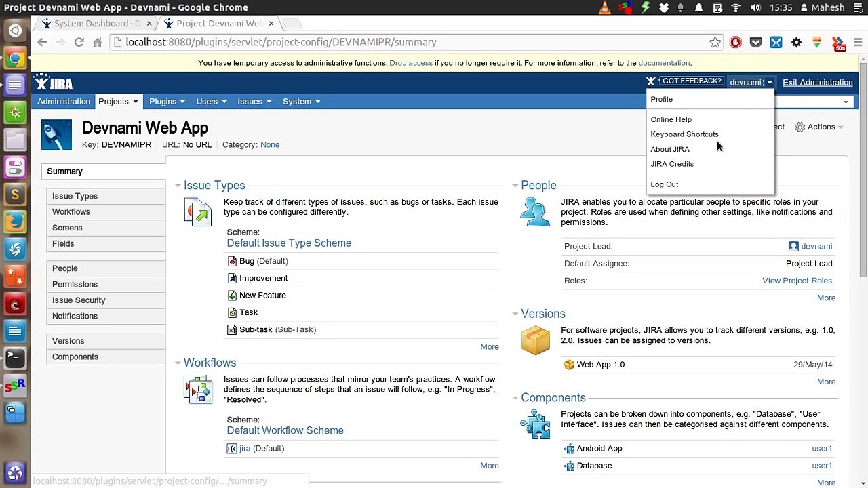Click View Project Roles link
This screenshot has width=868, height=488.
[797, 281]
